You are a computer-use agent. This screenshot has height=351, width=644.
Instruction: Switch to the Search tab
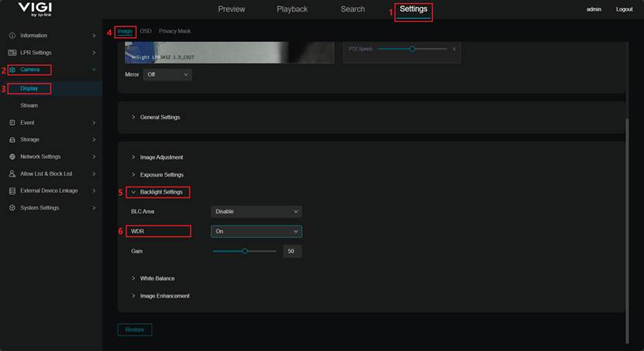[353, 9]
